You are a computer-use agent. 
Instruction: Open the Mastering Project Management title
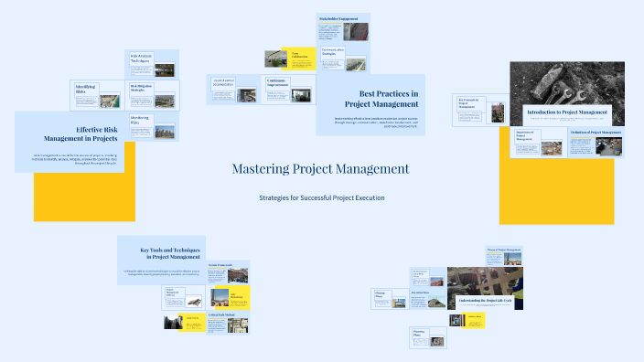pos(320,169)
